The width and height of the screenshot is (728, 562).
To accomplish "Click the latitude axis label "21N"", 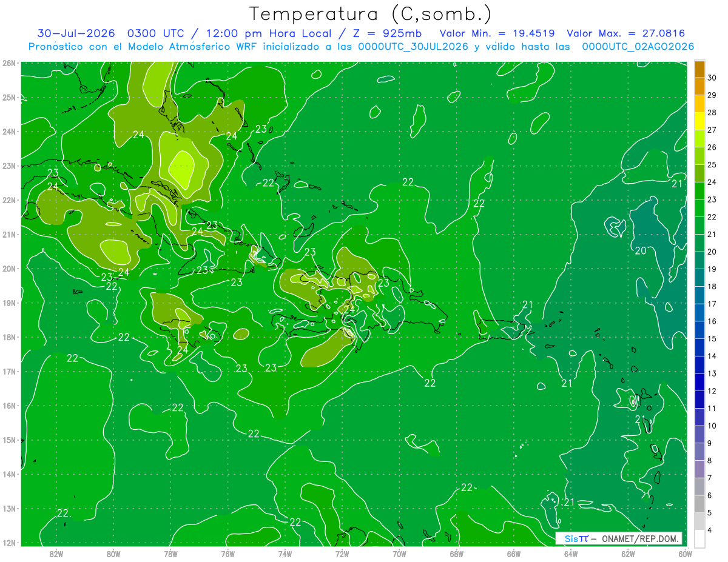I will (9, 234).
